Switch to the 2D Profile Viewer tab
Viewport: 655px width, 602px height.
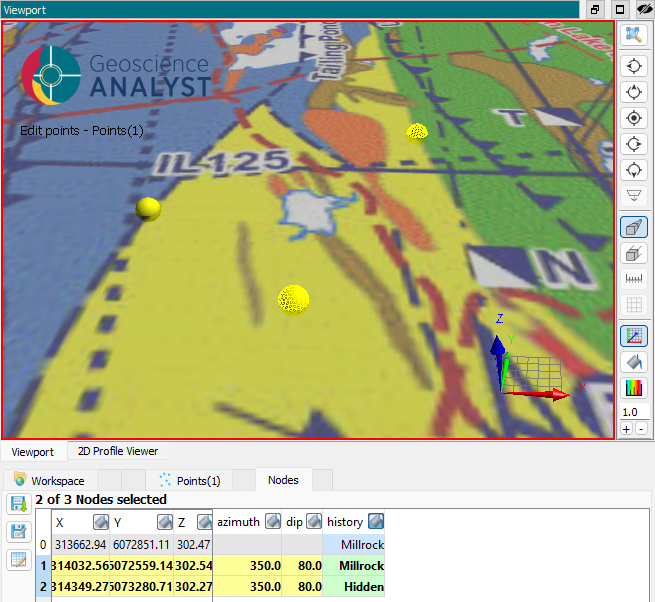click(x=118, y=451)
